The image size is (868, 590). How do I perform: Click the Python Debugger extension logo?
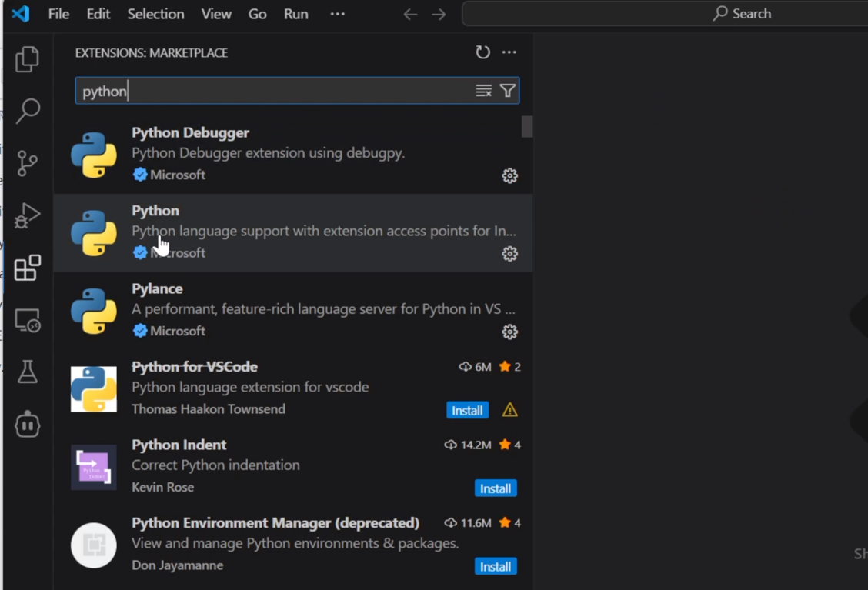click(94, 155)
